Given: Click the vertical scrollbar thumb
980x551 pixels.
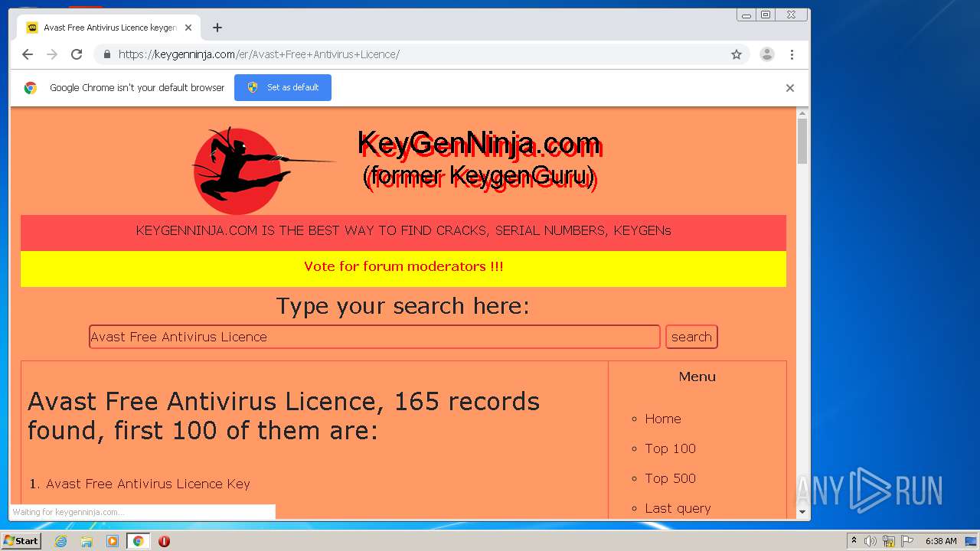Looking at the screenshot, I should pos(802,142).
